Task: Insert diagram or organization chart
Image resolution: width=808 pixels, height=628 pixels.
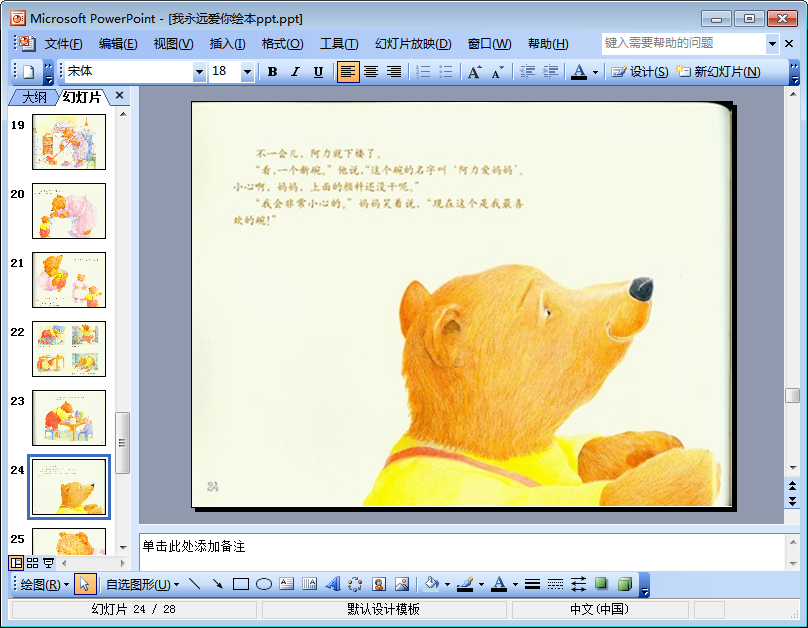Action: pos(356,584)
